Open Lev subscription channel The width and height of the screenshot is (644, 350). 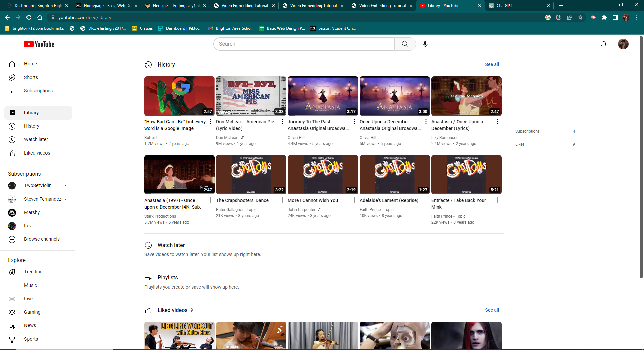click(x=38, y=226)
